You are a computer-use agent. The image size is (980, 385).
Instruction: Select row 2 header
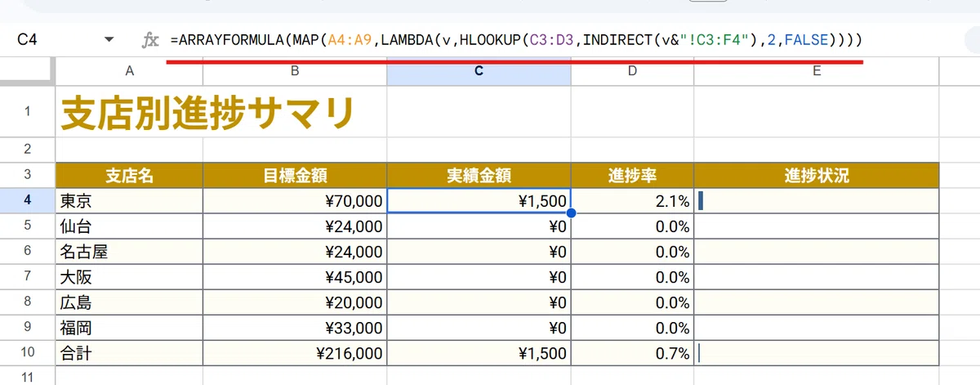tap(28, 149)
